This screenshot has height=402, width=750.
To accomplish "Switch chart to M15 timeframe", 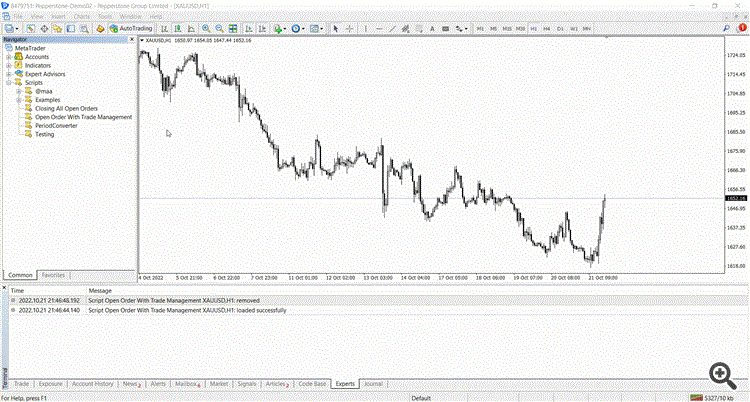I will (507, 29).
